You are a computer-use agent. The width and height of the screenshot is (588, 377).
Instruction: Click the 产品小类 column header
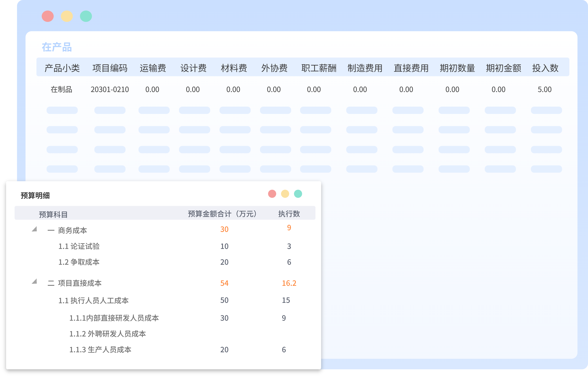[62, 68]
